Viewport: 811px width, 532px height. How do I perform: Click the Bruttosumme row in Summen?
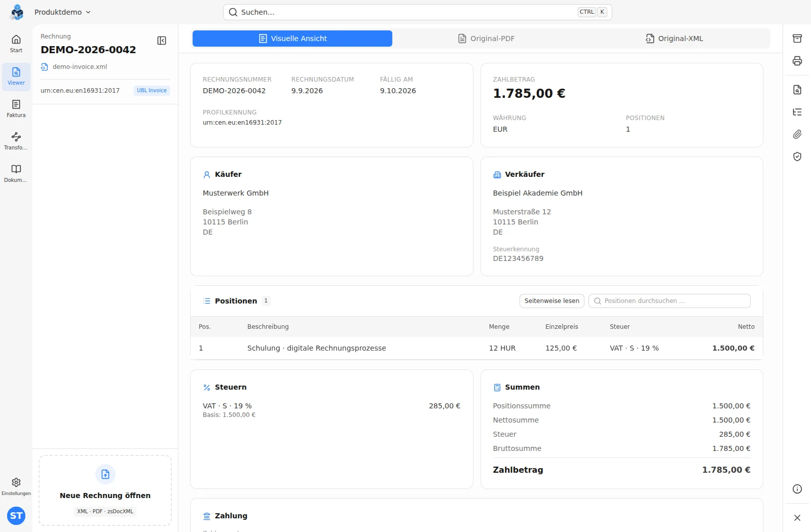(621, 448)
